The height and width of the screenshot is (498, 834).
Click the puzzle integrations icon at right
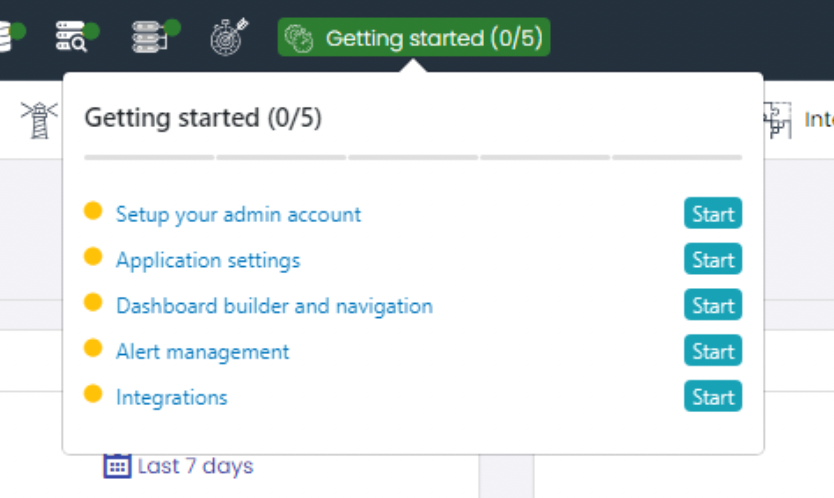click(x=778, y=120)
